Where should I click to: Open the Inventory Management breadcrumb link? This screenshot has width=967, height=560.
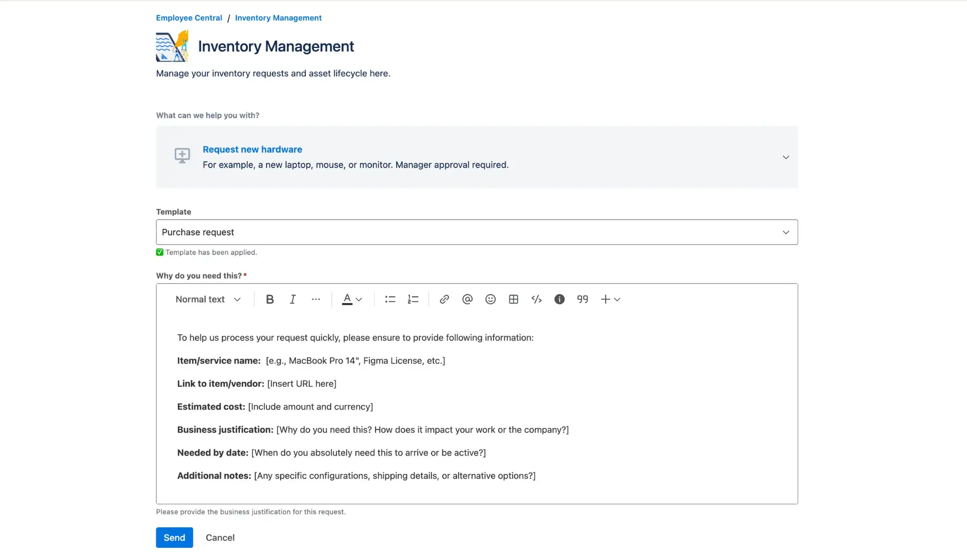[279, 18]
